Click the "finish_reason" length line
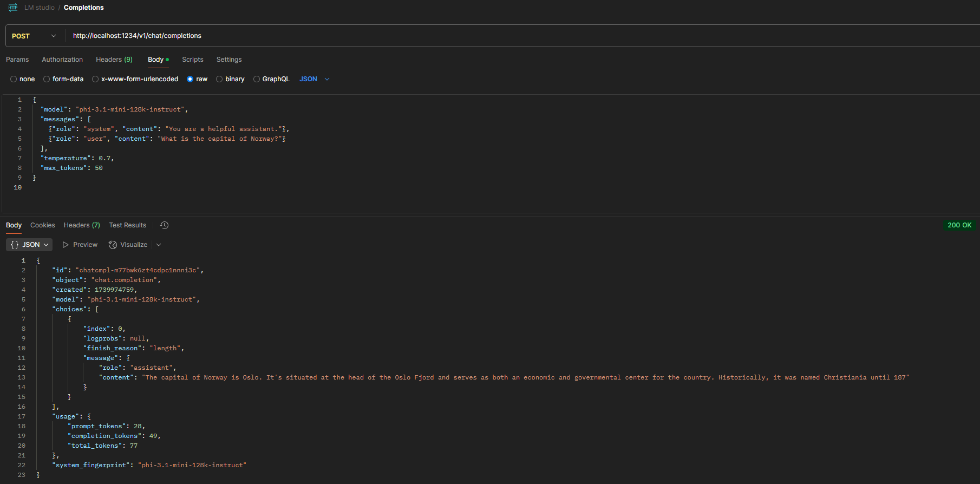Screen dimensions: 980x484 coord(134,348)
